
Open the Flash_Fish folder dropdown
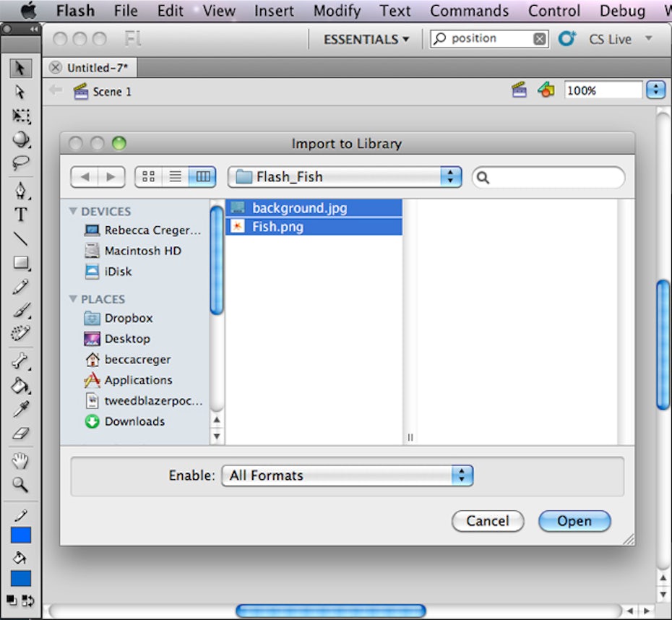point(345,177)
